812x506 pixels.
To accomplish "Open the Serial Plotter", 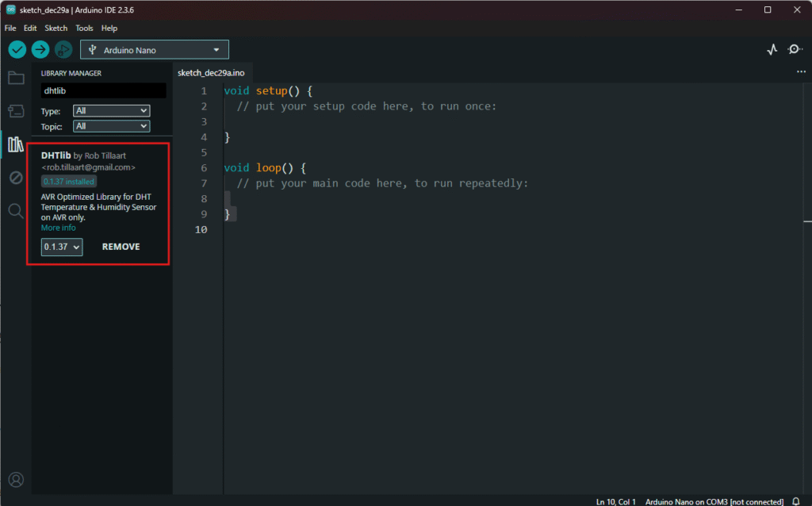I will tap(772, 50).
